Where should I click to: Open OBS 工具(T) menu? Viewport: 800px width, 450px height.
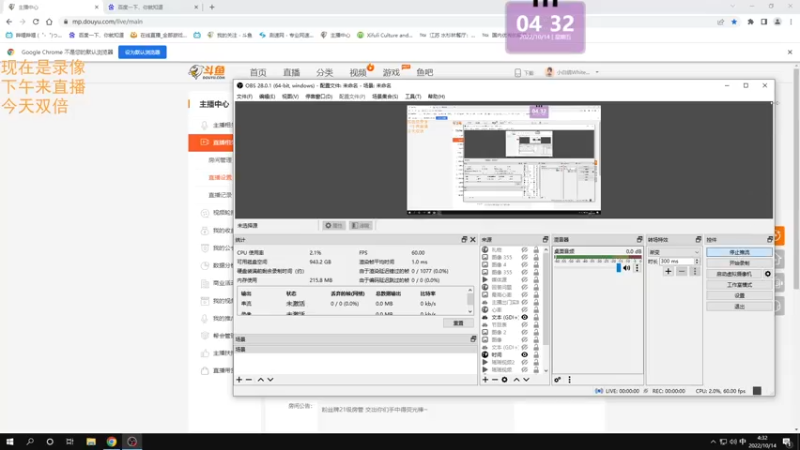(x=413, y=96)
